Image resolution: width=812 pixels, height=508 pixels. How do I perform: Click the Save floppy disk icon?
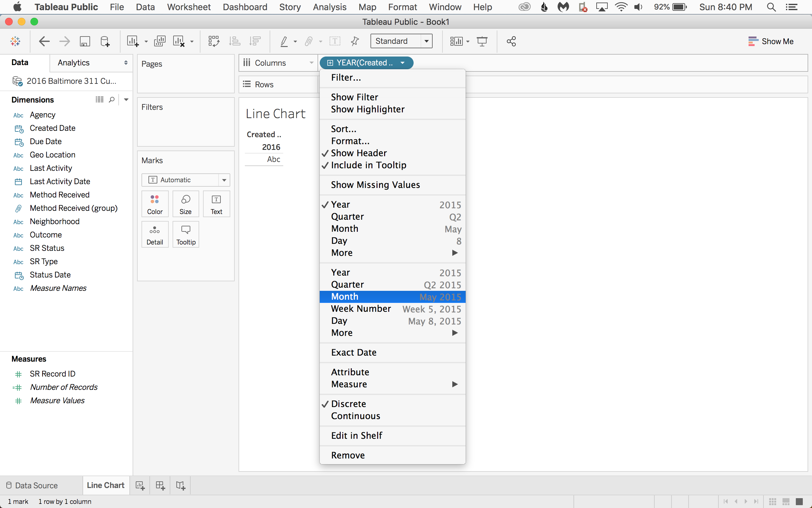(x=85, y=41)
